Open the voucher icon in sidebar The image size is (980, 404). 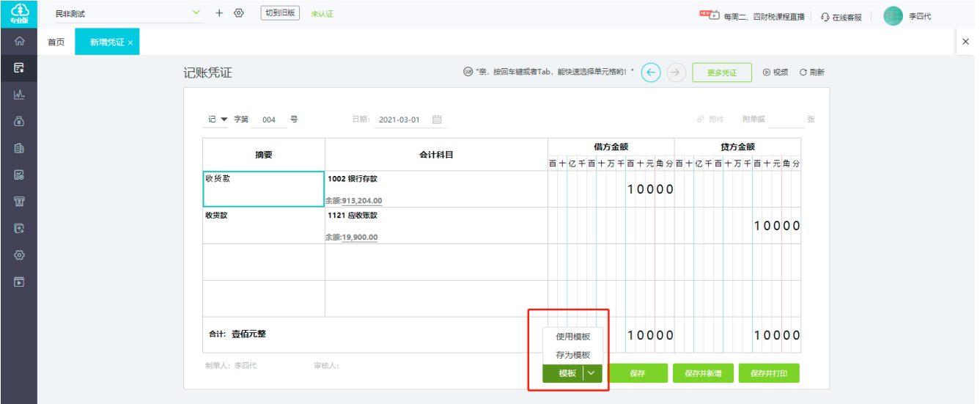pyautogui.click(x=19, y=68)
